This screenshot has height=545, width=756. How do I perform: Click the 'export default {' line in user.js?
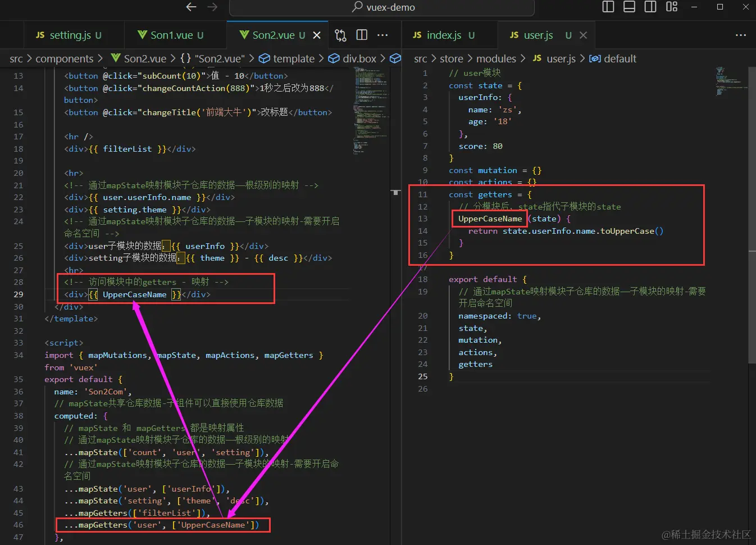488,279
